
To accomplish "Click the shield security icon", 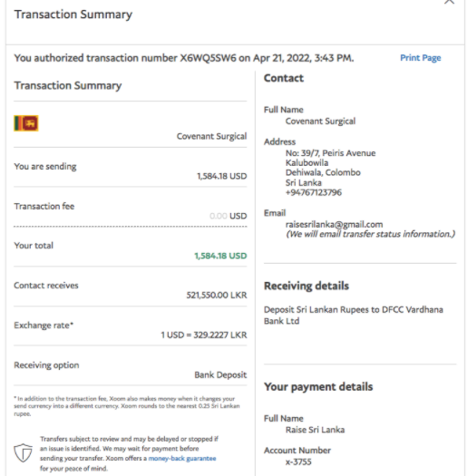I will [23, 452].
